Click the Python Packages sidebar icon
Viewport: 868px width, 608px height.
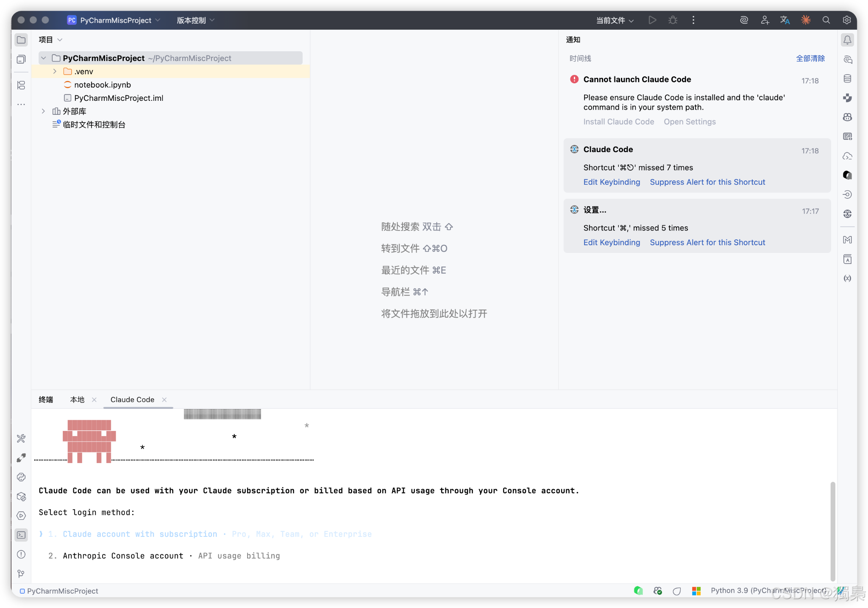pos(21,497)
